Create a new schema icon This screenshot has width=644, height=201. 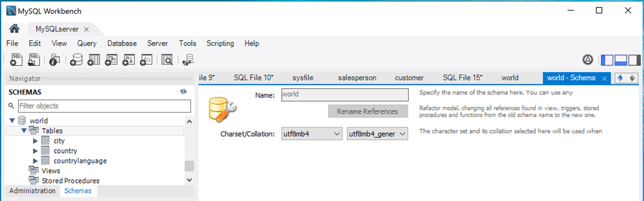pyautogui.click(x=76, y=60)
